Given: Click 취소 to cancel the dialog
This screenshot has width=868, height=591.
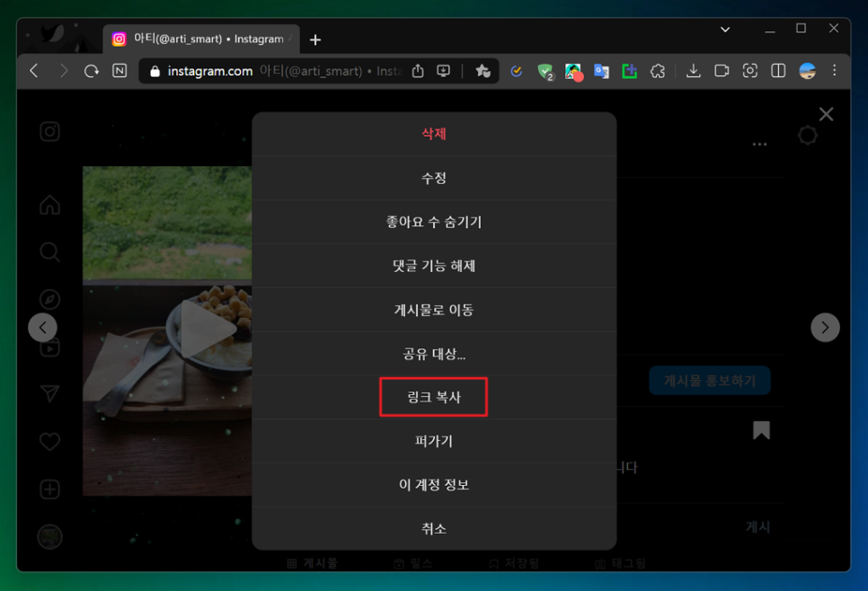Looking at the screenshot, I should click(434, 528).
